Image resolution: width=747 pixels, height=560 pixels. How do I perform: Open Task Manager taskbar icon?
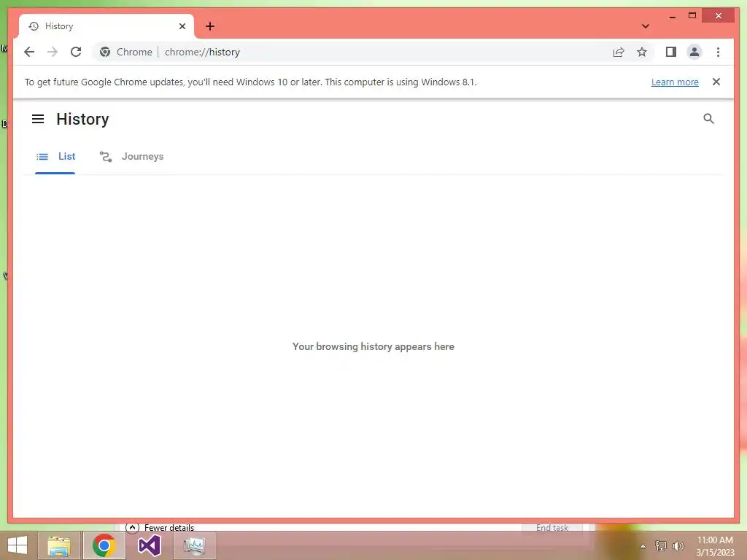coord(194,545)
